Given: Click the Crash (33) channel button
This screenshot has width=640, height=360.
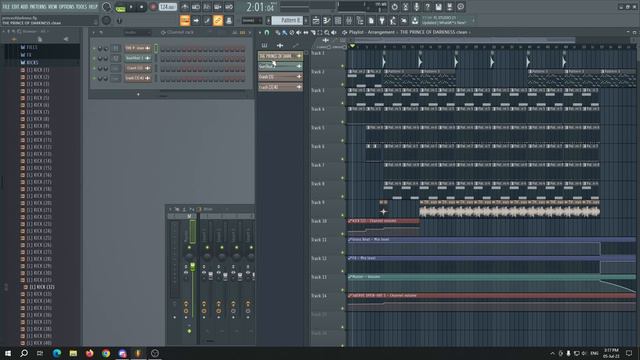Looking at the screenshot, I should pyautogui.click(x=138, y=68).
